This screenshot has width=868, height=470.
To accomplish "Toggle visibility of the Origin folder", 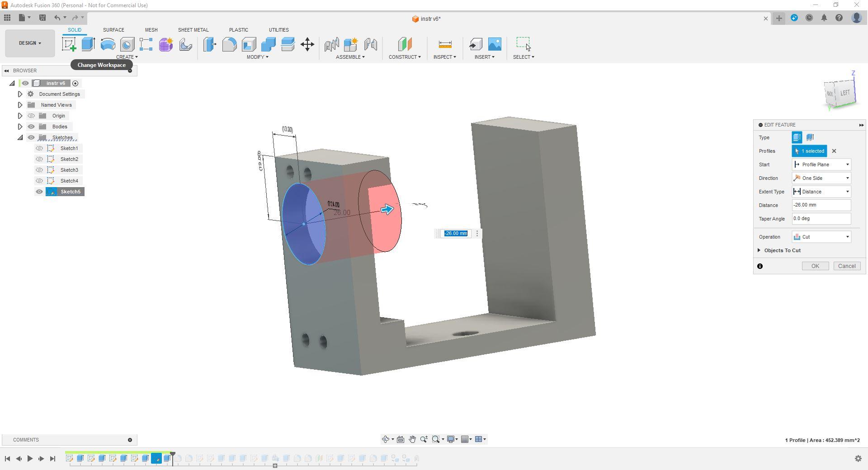I will click(x=31, y=116).
